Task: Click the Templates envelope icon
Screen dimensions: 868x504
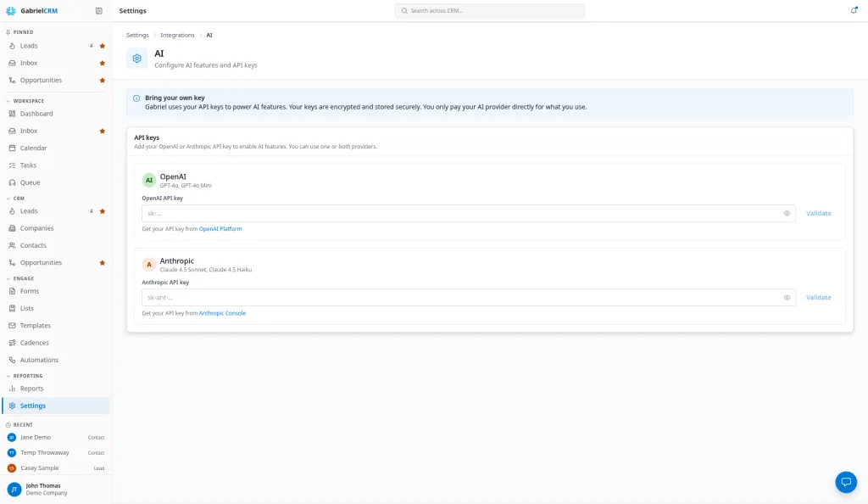Action: [x=12, y=326]
